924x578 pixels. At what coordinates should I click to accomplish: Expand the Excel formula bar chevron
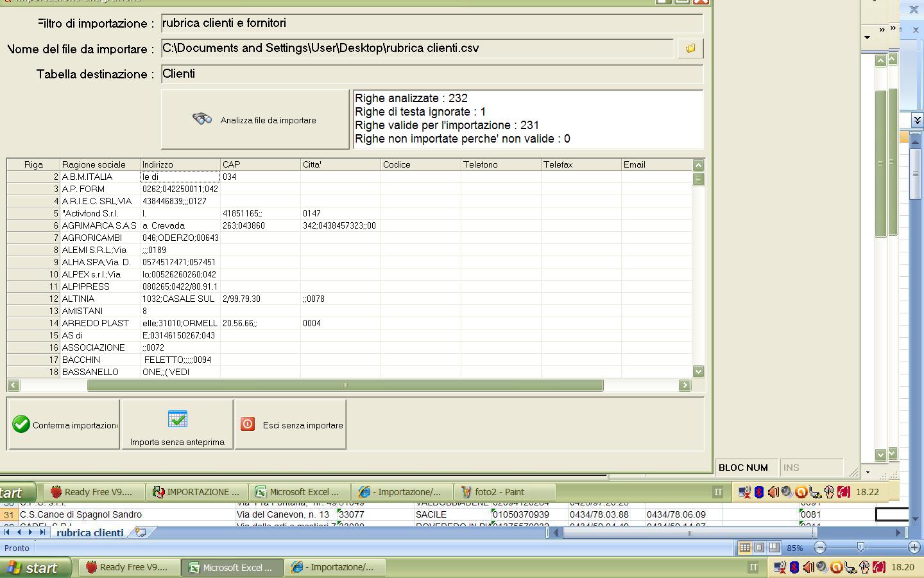(917, 120)
